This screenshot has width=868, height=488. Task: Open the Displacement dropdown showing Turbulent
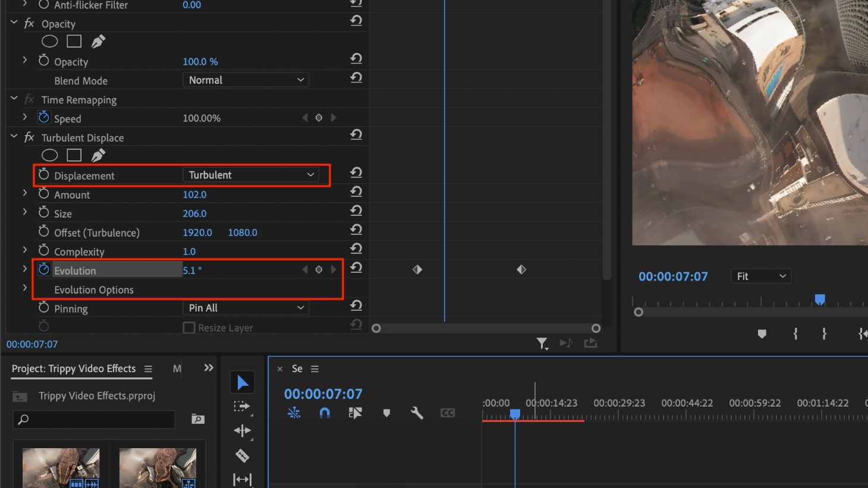(x=251, y=175)
